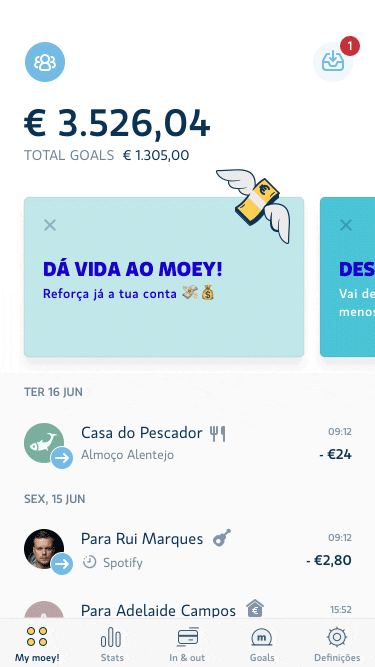Switch to the In & out tab

(187, 644)
